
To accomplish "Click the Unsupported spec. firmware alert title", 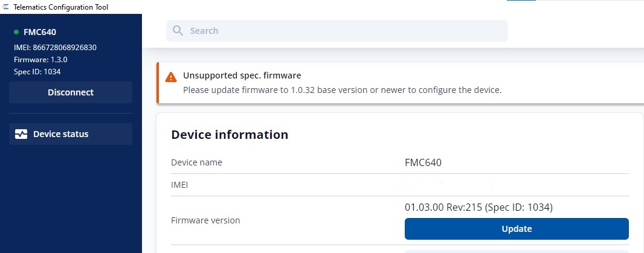I will (242, 75).
